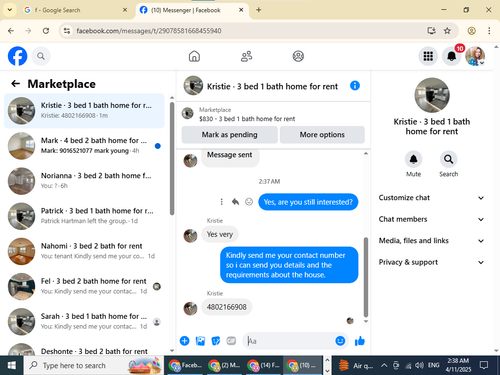This screenshot has width=500, height=375.
Task: Open Chrome three-dot menu
Action: click(489, 31)
